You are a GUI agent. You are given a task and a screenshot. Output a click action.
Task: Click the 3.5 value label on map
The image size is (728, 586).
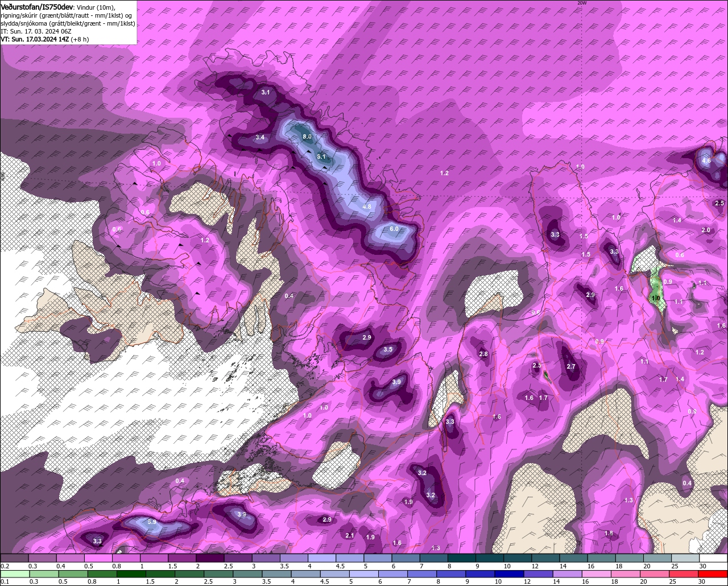point(388,349)
